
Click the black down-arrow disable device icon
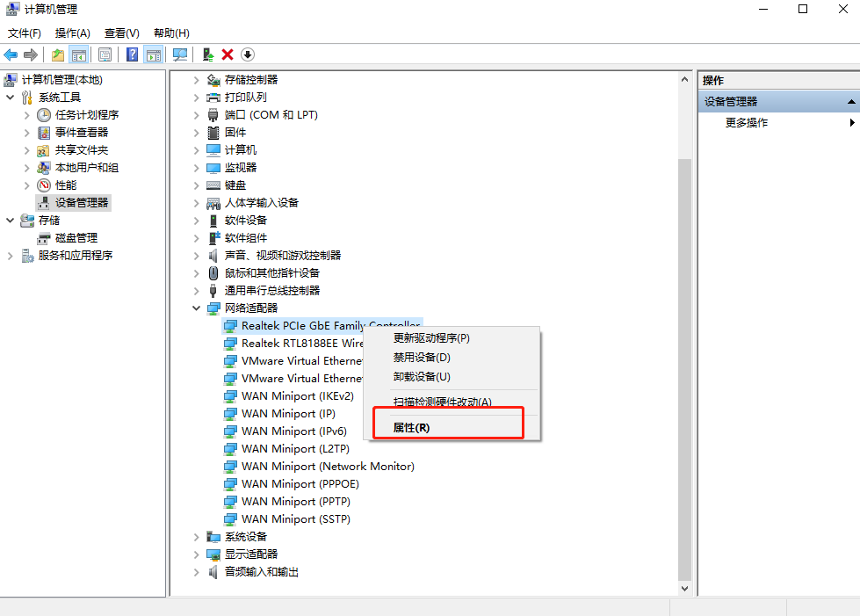tap(248, 54)
